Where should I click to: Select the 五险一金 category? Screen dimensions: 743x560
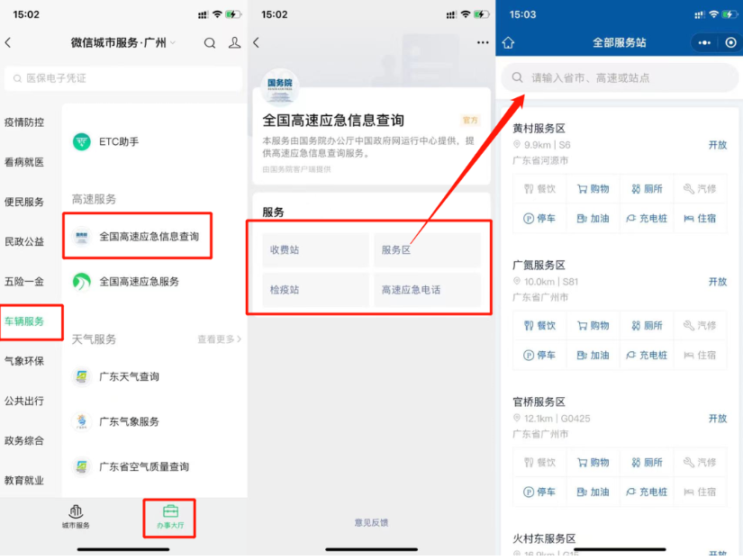[x=24, y=282]
